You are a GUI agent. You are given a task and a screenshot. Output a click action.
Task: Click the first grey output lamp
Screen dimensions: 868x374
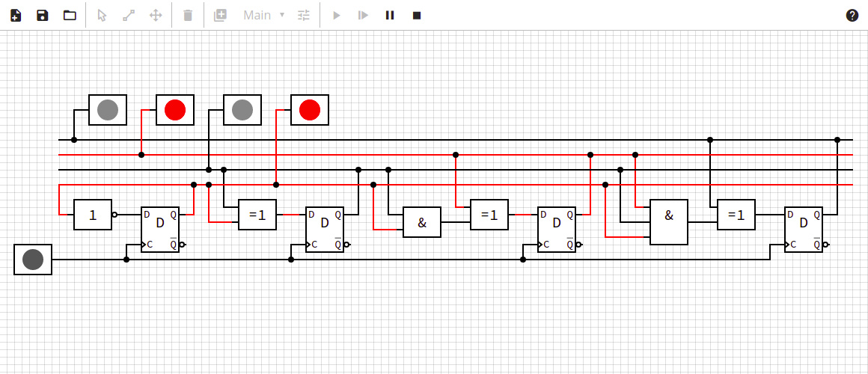[108, 110]
